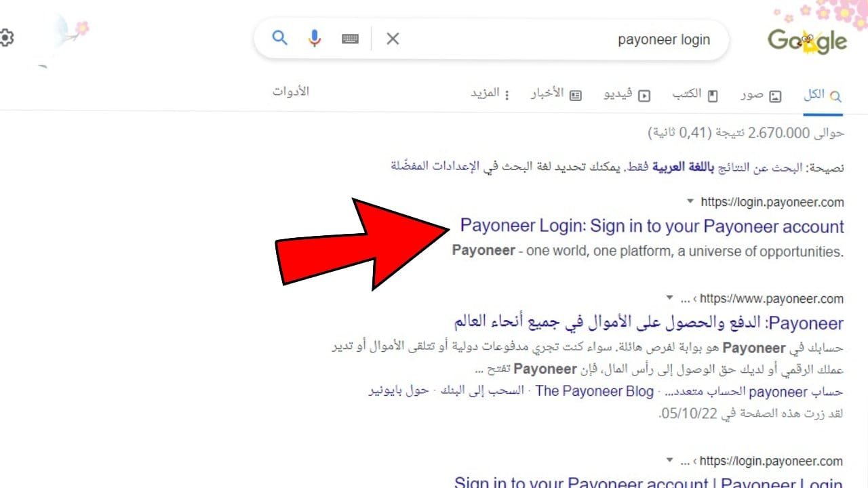Open the settings gear icon
This screenshot has width=868, height=488.
pyautogui.click(x=6, y=38)
